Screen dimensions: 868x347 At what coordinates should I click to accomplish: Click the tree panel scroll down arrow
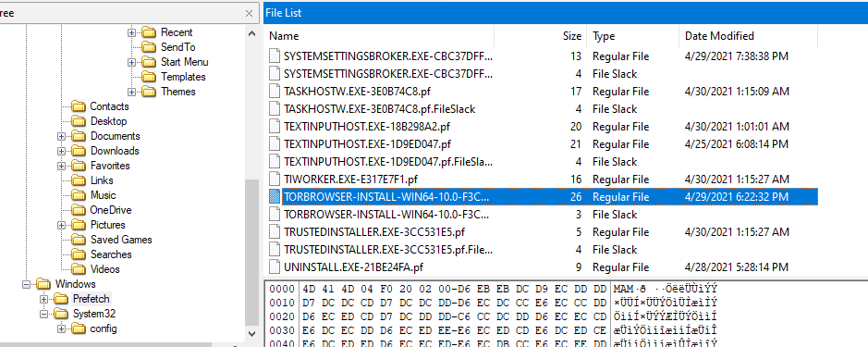(251, 334)
